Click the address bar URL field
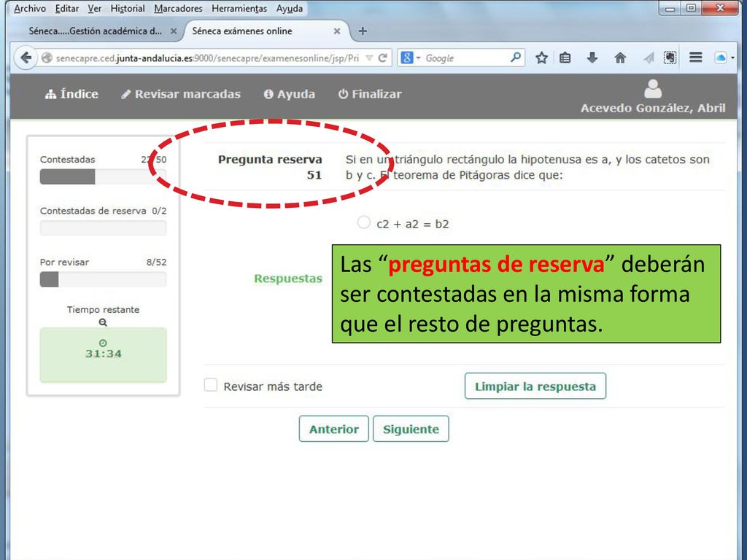Screen dimensions: 747x560 click(207, 58)
